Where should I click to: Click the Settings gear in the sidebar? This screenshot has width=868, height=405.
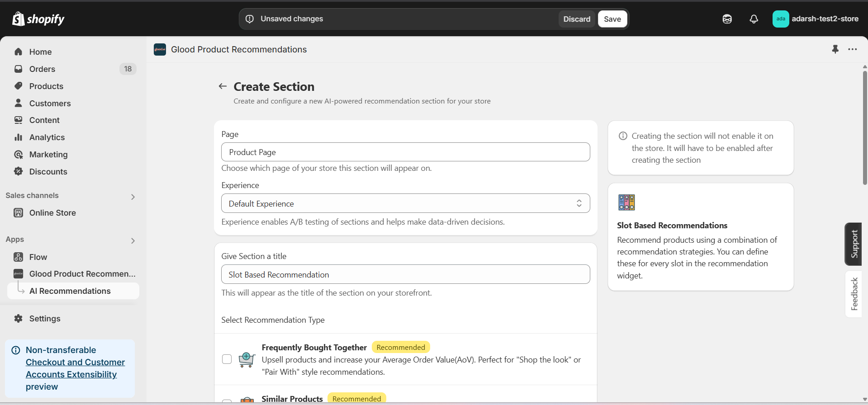coord(19,319)
